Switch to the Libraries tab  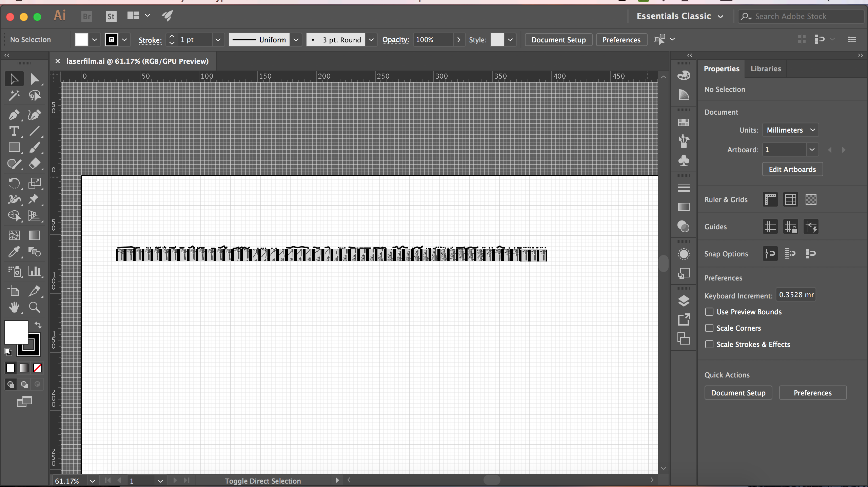766,68
